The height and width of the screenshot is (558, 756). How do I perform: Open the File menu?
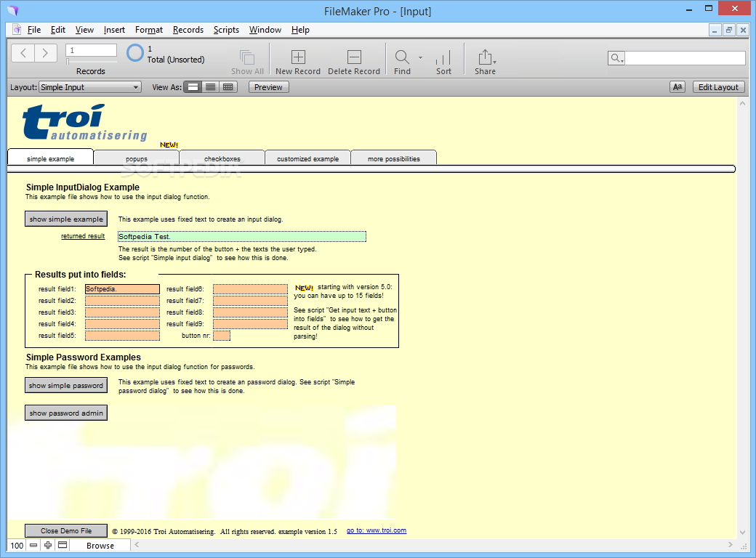(33, 30)
